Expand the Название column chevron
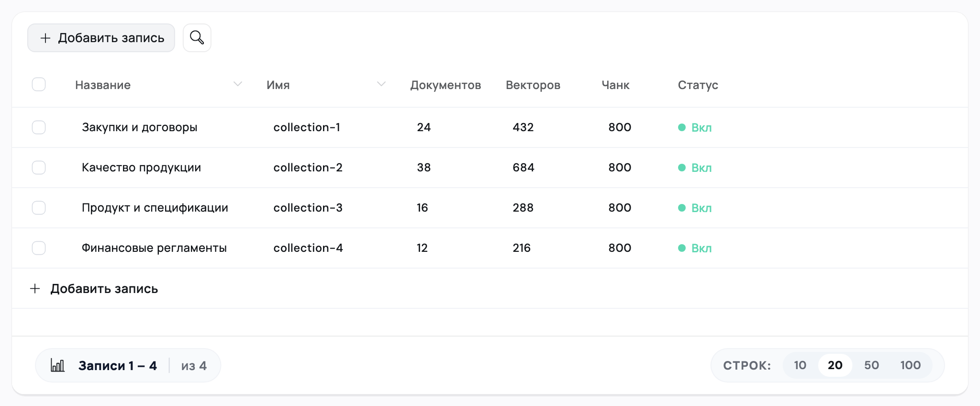This screenshot has width=980, height=406. [x=237, y=84]
